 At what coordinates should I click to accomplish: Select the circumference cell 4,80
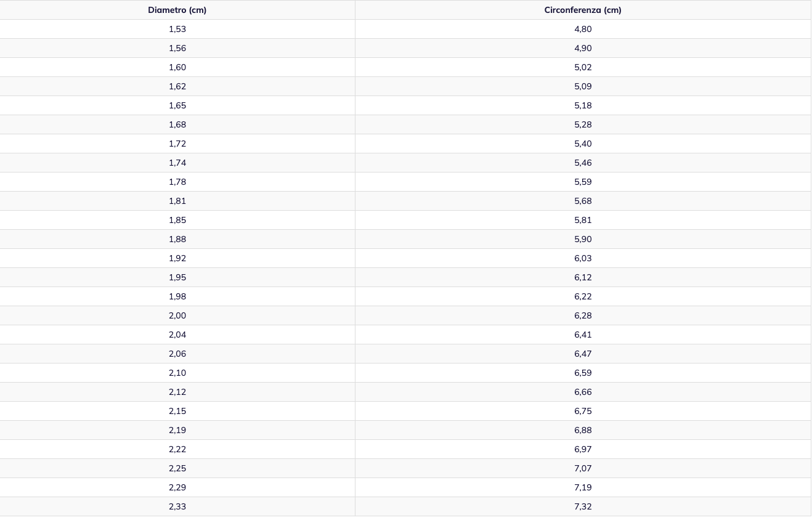point(583,29)
